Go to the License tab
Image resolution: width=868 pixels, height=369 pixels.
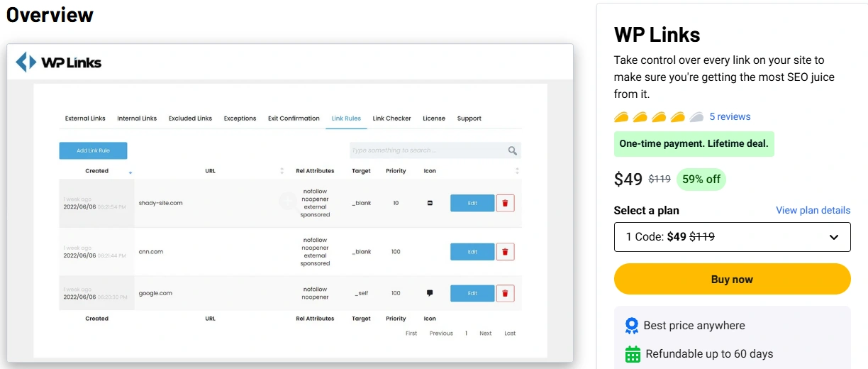(434, 119)
